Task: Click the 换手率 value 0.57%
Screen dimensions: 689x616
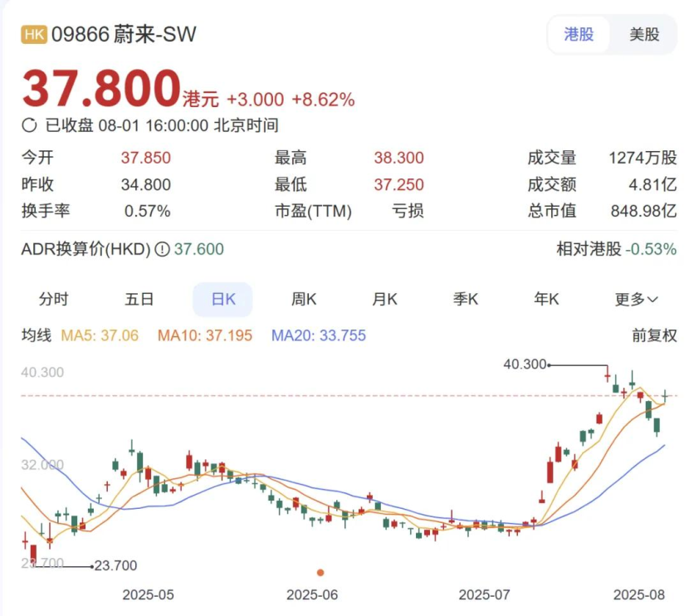Action: pos(147,211)
